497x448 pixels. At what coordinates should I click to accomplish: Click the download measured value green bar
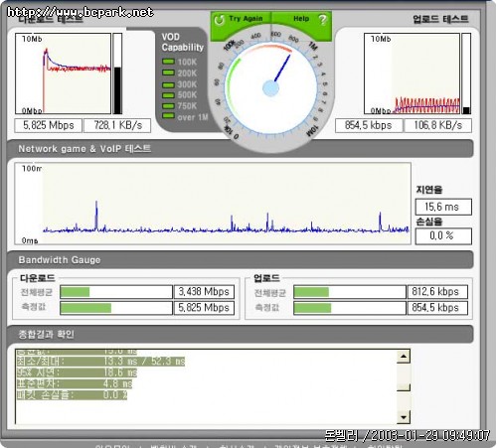pos(85,308)
